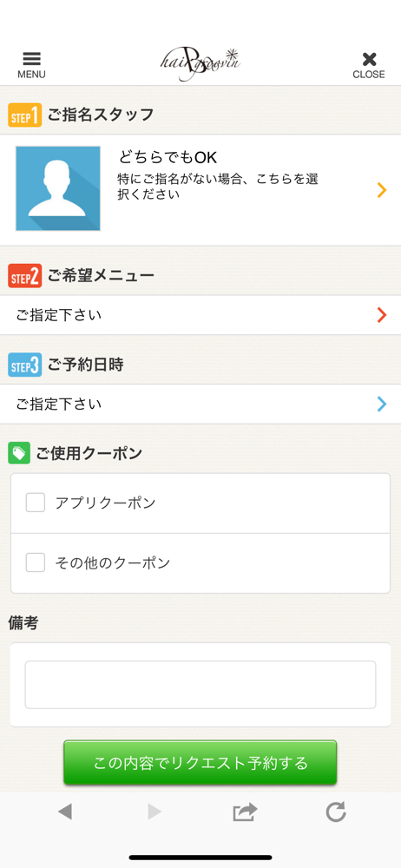Select the どちらでもOK staff option
Image resolution: width=401 pixels, height=868 pixels.
pyautogui.click(x=200, y=190)
